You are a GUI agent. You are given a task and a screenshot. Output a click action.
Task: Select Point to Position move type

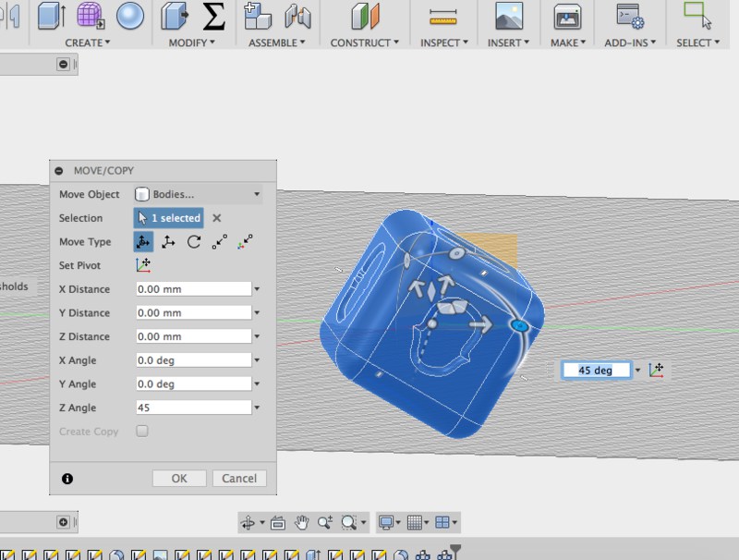[x=245, y=242]
